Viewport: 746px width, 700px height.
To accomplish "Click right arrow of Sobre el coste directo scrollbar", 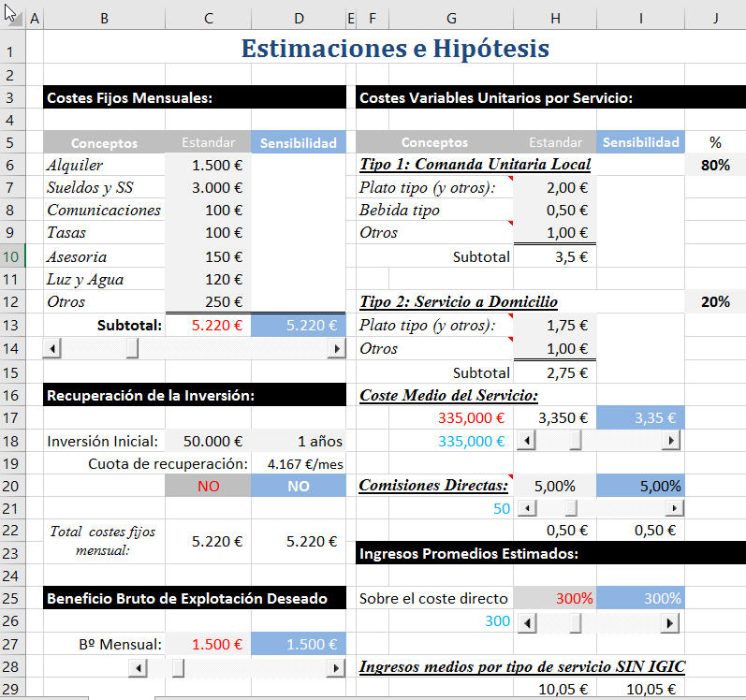I will (671, 622).
